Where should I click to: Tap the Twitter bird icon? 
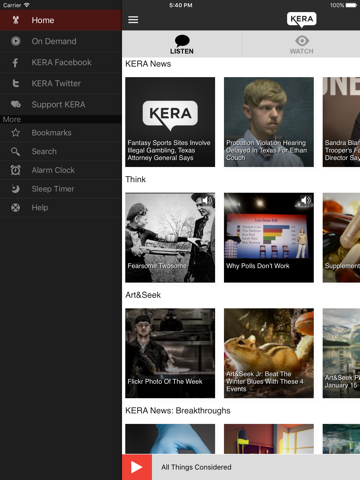point(15,83)
